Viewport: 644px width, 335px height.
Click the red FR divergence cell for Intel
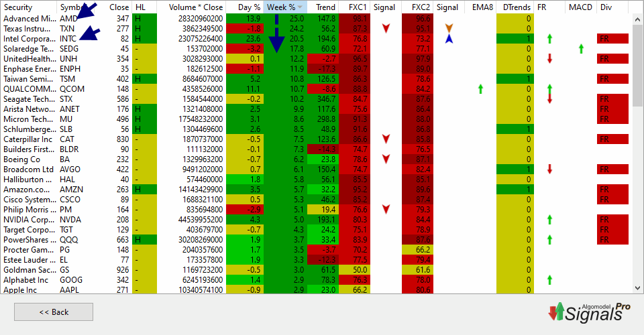612,39
